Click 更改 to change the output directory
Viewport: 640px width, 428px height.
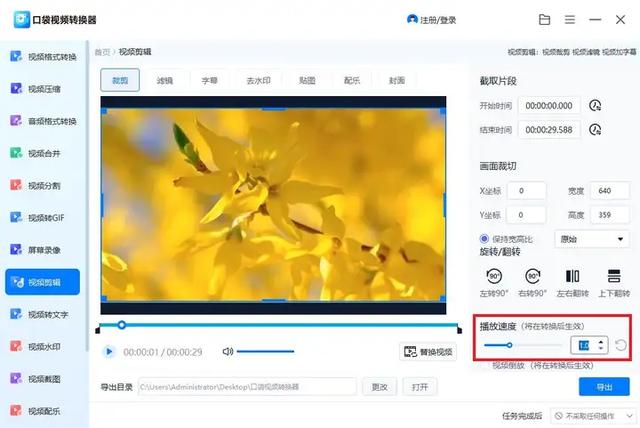(x=380, y=387)
